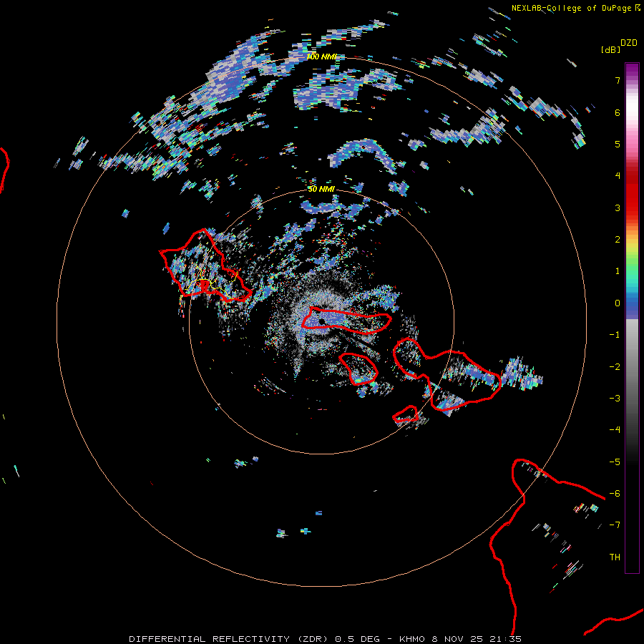The height and width of the screenshot is (644, 644).
Task: Click the positive 2 value on the color scale
Action: point(618,239)
